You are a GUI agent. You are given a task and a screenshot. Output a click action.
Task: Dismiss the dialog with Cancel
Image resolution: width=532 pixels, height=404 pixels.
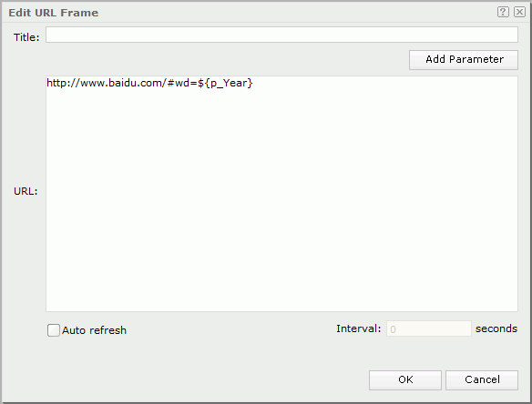pos(482,379)
